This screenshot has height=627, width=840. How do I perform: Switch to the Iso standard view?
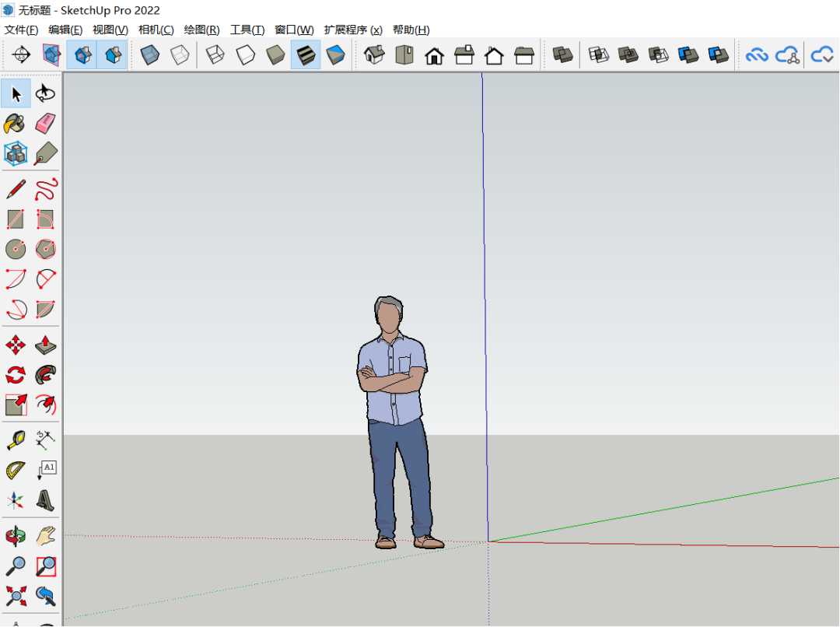(375, 55)
